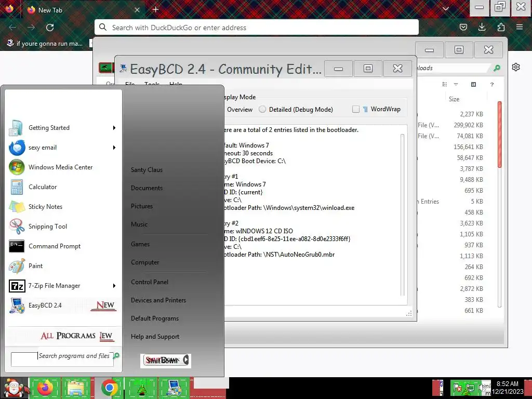Click the Santa Start button

click(x=14, y=389)
